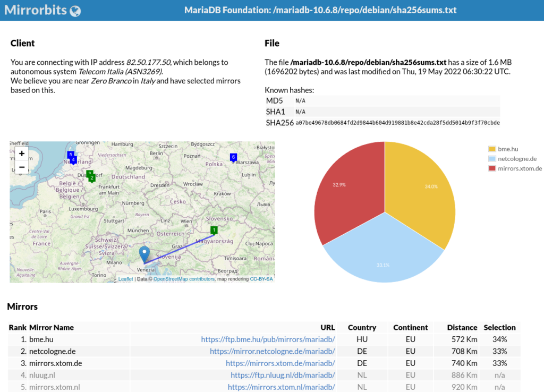
Task: Open the ftp.nluug.nl mirror URL
Action: pos(283,375)
